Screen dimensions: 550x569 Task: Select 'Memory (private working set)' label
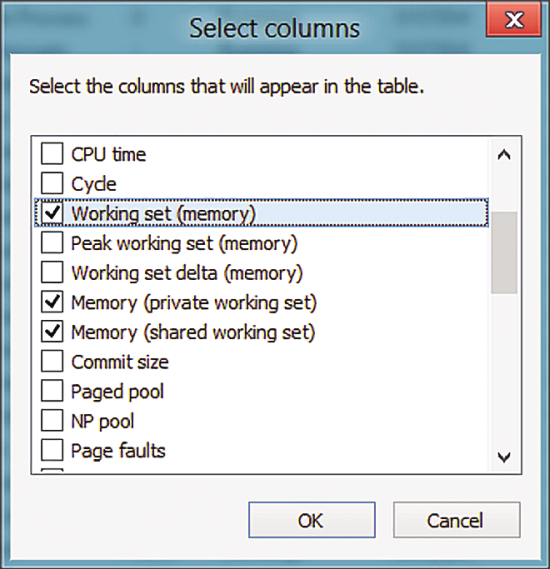(x=194, y=303)
